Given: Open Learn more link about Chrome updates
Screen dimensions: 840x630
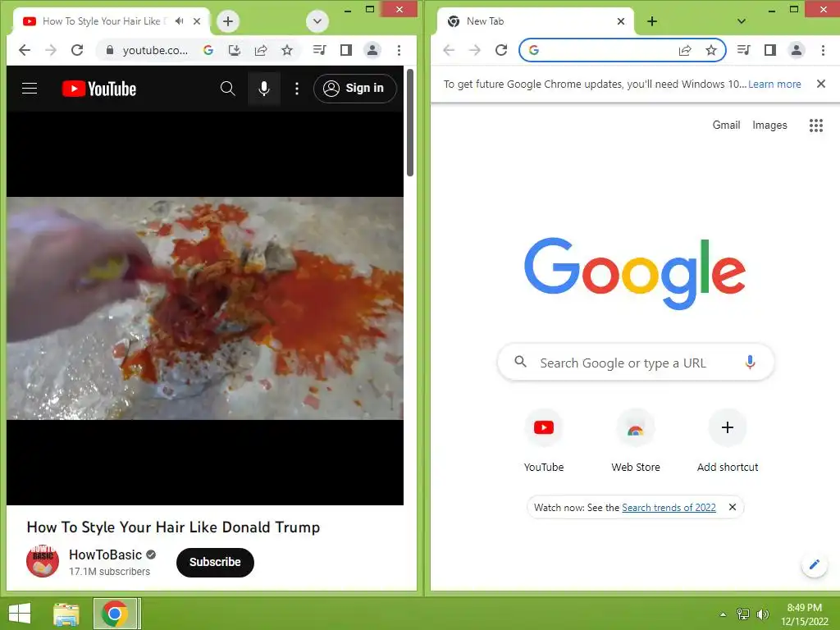Looking at the screenshot, I should (x=774, y=84).
